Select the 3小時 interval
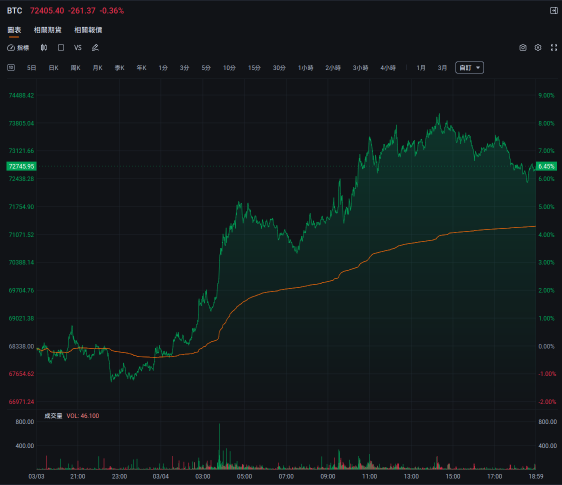Image resolution: width=562 pixels, height=485 pixels. 360,68
